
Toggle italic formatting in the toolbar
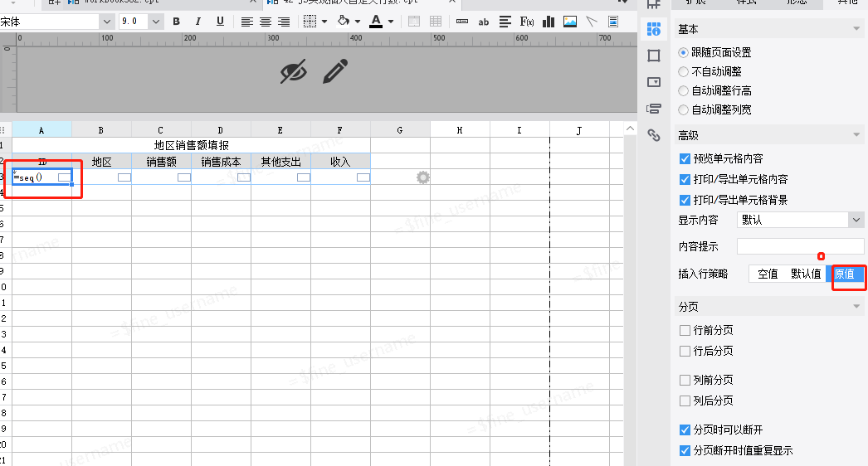(x=198, y=22)
